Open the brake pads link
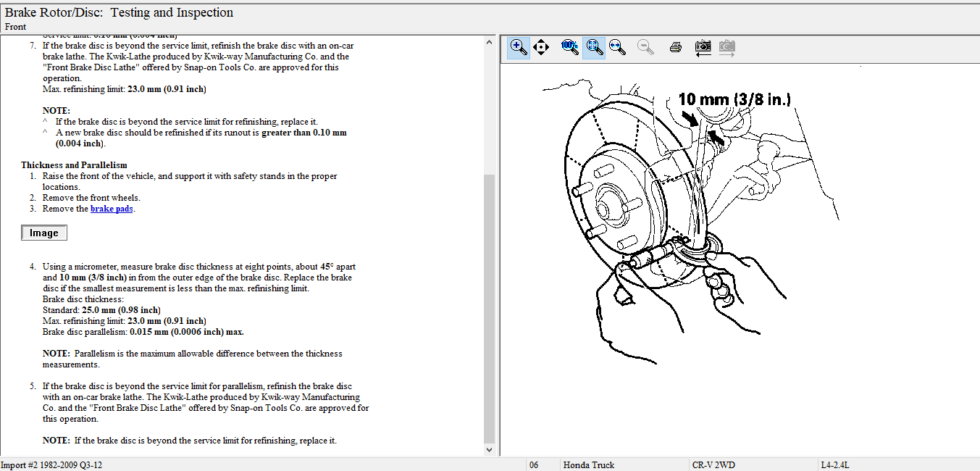980x471 pixels. tap(112, 209)
